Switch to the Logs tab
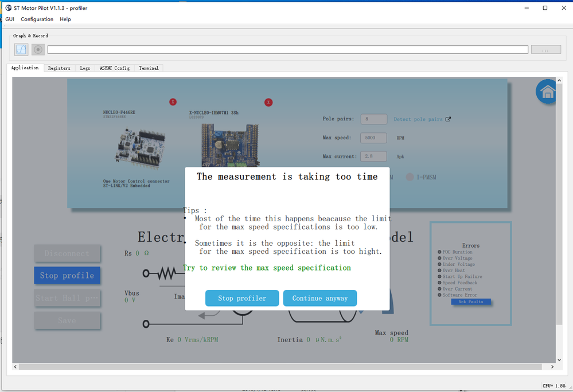The width and height of the screenshot is (573, 392). (x=85, y=68)
